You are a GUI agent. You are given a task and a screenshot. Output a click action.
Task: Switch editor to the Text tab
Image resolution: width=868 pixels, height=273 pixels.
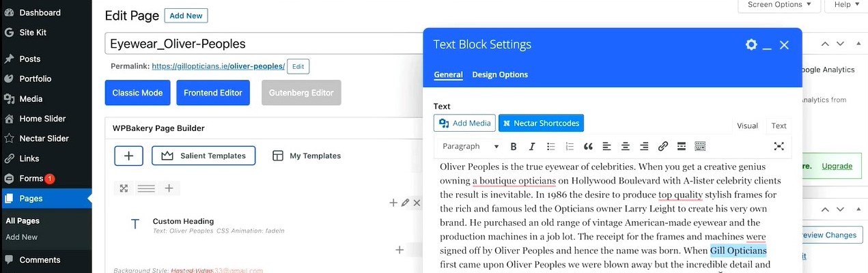[x=779, y=126]
